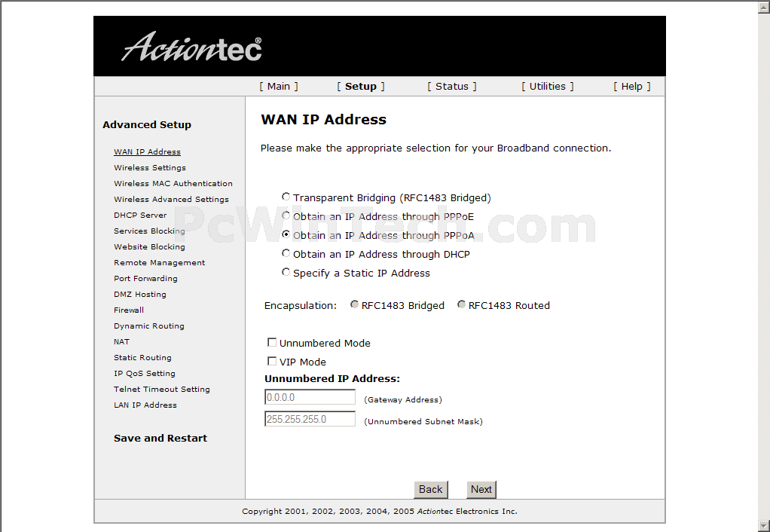Click the scrollbar down arrow

(765, 526)
